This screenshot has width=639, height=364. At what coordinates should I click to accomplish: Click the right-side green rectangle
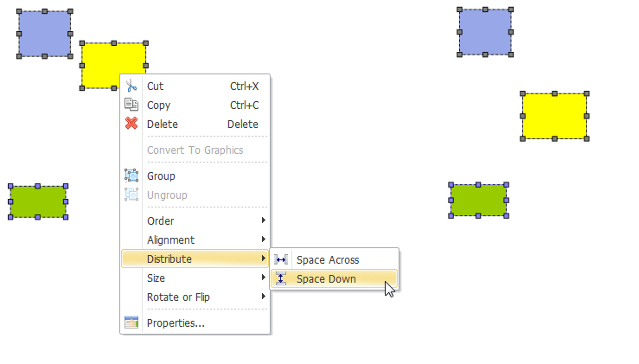pos(478,200)
